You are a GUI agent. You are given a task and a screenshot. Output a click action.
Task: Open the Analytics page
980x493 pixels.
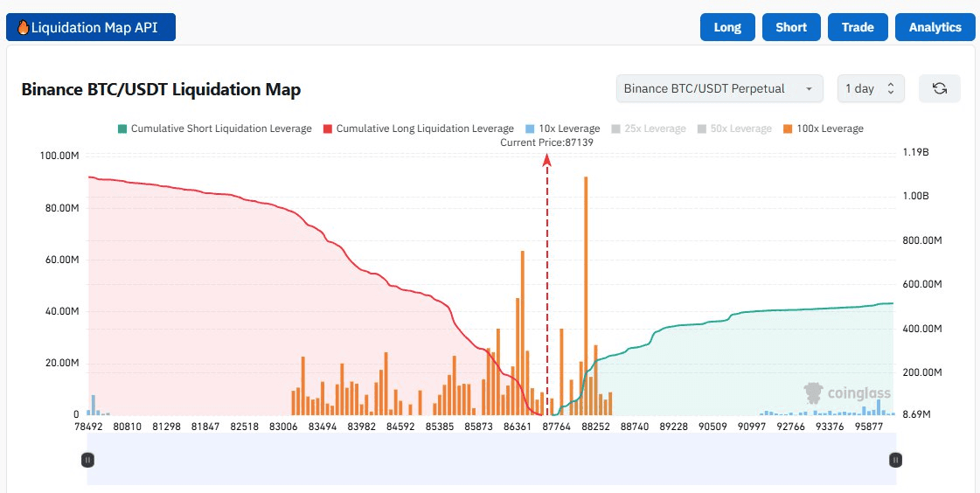click(x=935, y=27)
